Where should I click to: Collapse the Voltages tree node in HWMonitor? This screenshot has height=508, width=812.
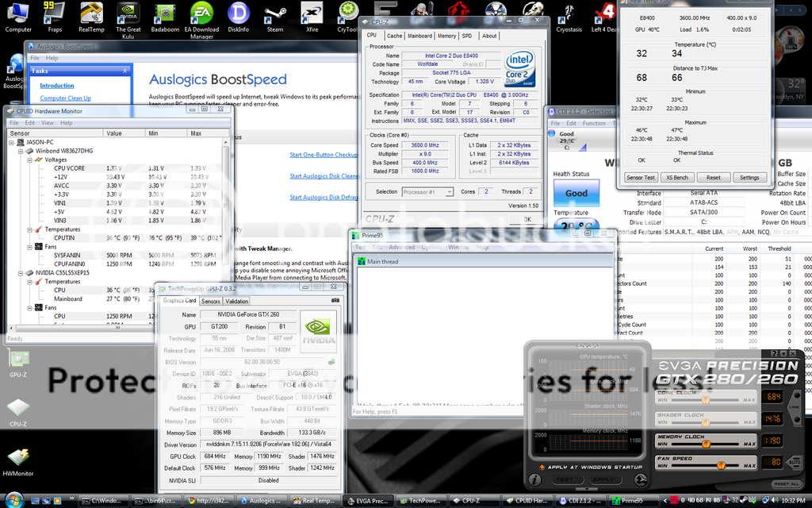[x=29, y=160]
